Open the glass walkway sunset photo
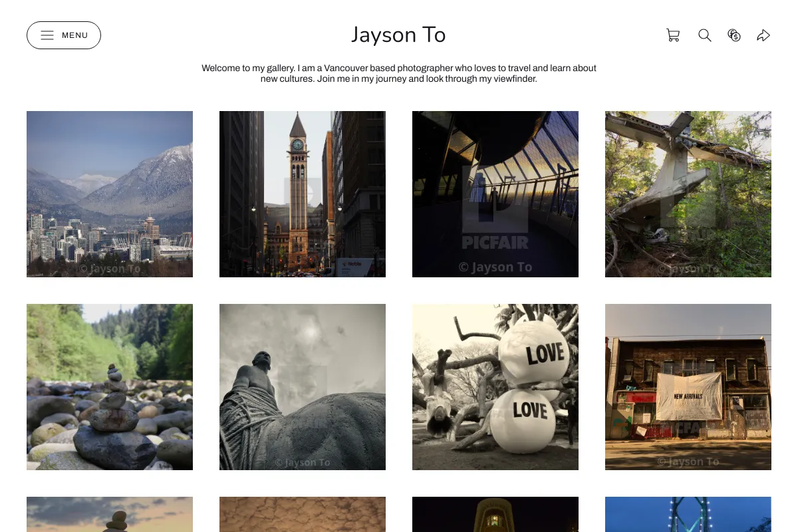Viewport: 798px width, 532px height. [x=495, y=194]
